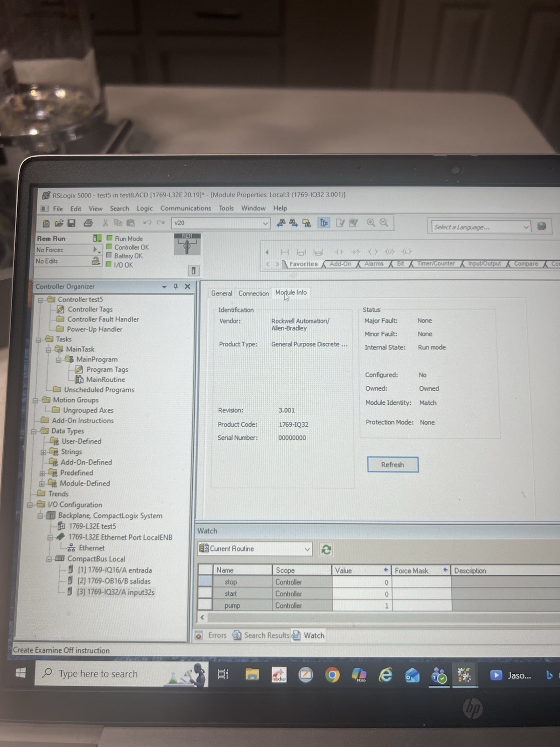Click the Save project toolbar icon
The image size is (560, 747).
(71, 223)
